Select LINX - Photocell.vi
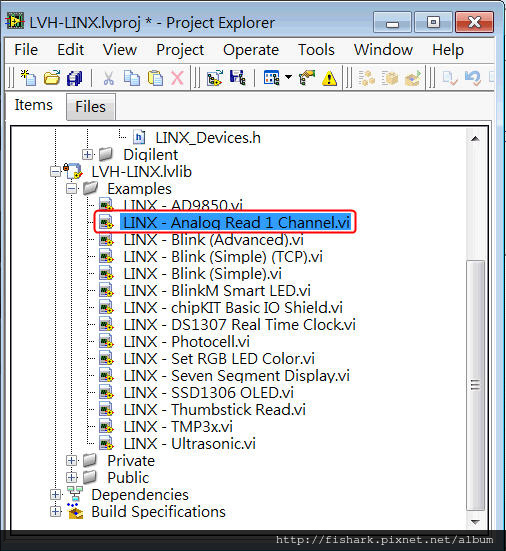506x551 pixels. click(187, 342)
